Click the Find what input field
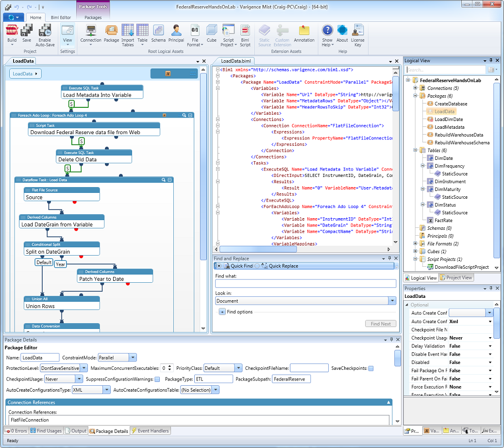Screen dimensions: 504x448 point(306,283)
